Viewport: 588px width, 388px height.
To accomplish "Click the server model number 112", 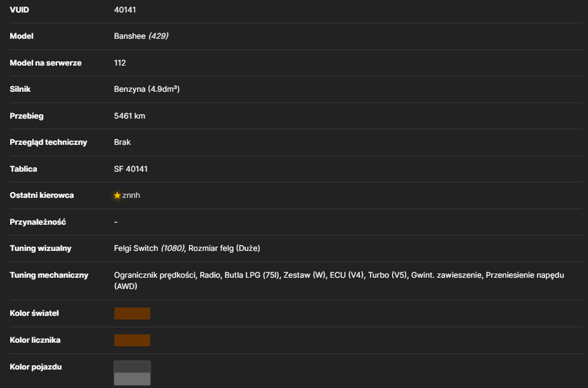I will coord(120,63).
